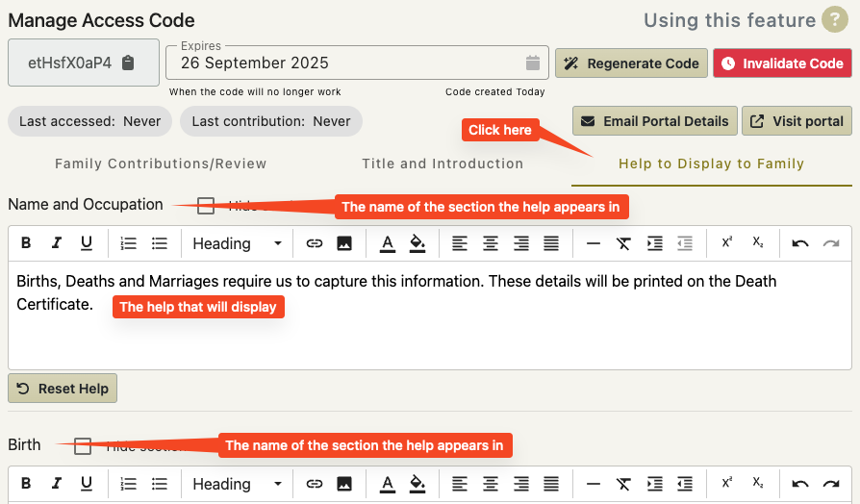Insert numbered list in Name and Occupation editor

[128, 243]
